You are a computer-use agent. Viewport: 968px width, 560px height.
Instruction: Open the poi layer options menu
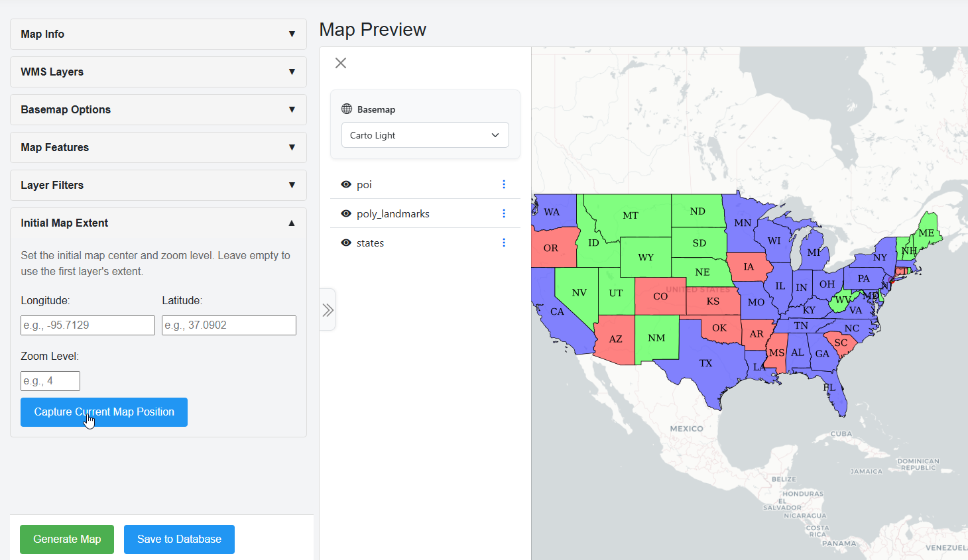click(504, 184)
